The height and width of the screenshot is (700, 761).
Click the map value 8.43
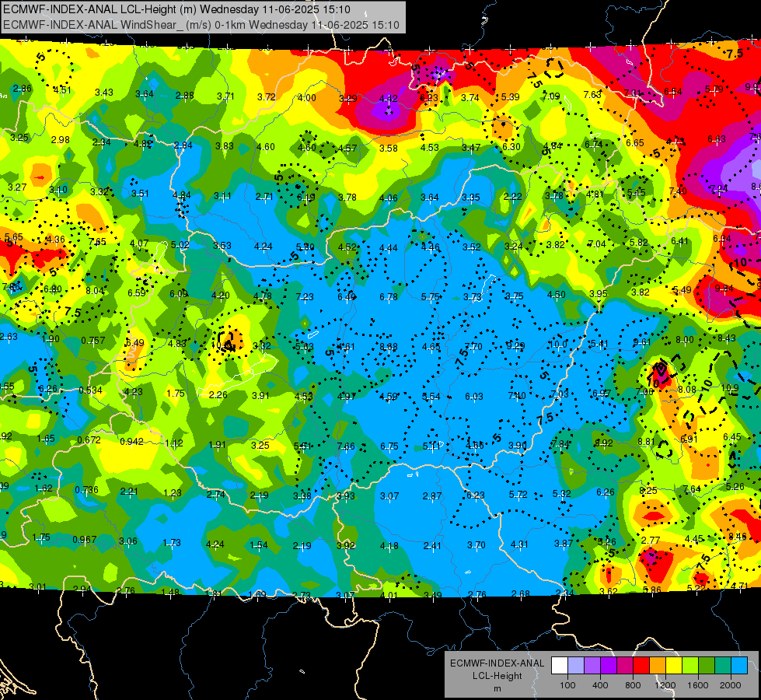(727, 338)
